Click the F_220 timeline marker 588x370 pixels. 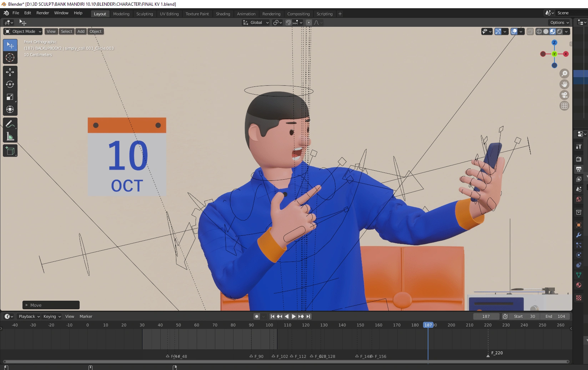click(488, 355)
